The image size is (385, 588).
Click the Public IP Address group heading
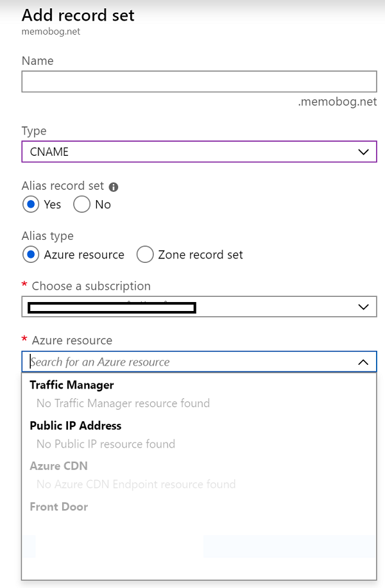(x=75, y=426)
